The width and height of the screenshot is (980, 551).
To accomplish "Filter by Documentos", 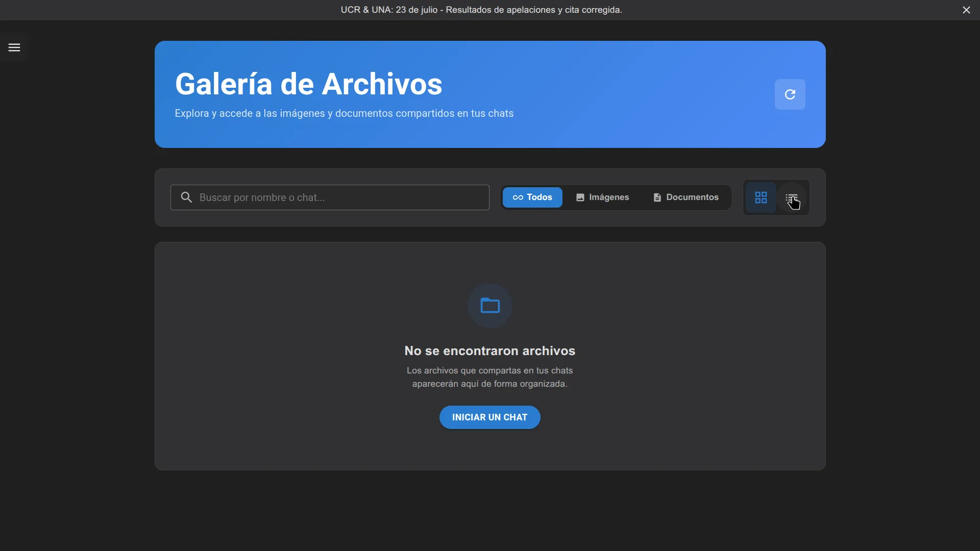I will pyautogui.click(x=685, y=197).
